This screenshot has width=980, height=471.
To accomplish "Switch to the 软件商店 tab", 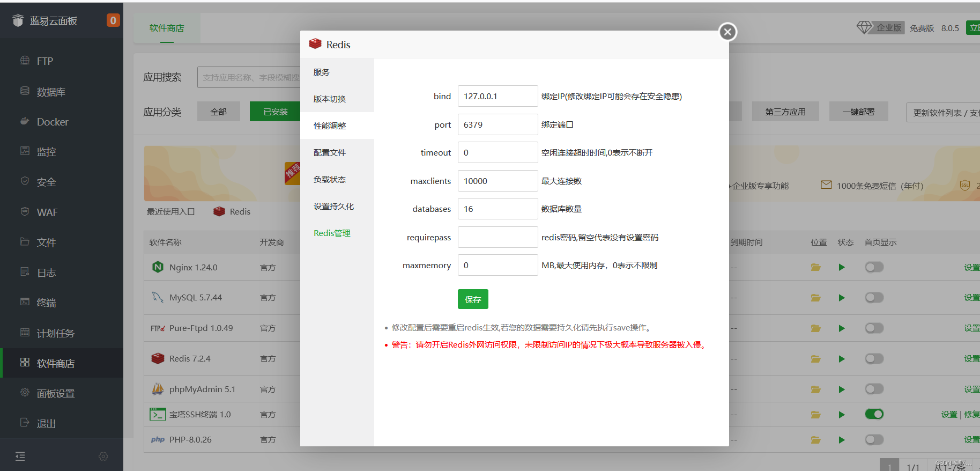I will pos(167,28).
